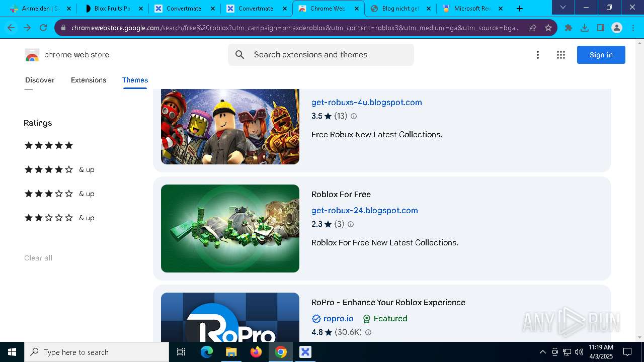644x362 pixels.
Task: Switch to the Blog nicht gefunden tab
Action: 400,9
